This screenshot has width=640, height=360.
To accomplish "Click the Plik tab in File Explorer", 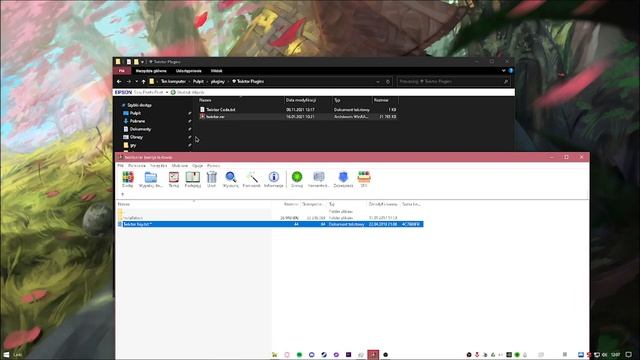I will (x=122, y=71).
